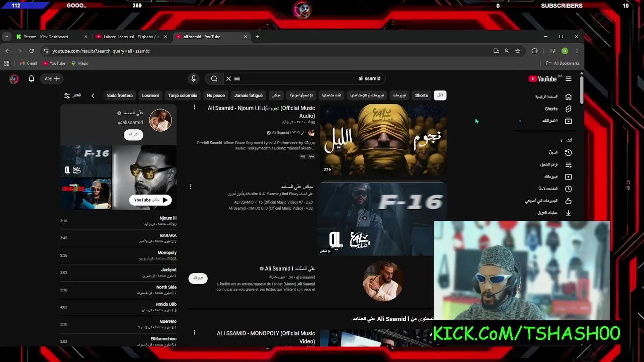The image size is (644, 362).
Task: Open Chrome media control icon
Action: 552,51
